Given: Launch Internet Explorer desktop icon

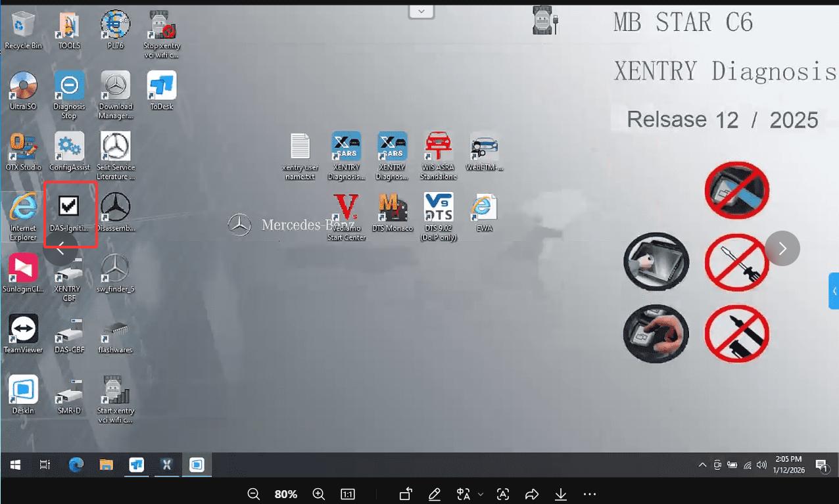Looking at the screenshot, I should coord(23,218).
